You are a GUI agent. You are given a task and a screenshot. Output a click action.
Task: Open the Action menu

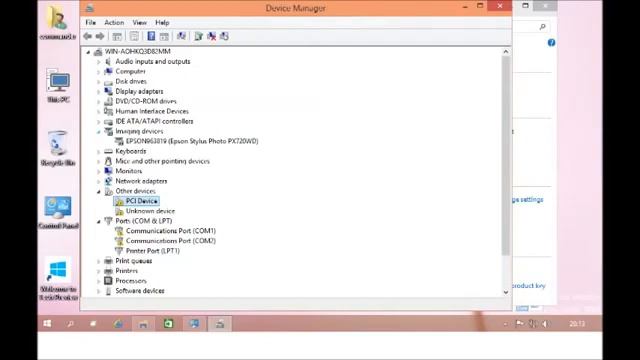pyautogui.click(x=114, y=22)
